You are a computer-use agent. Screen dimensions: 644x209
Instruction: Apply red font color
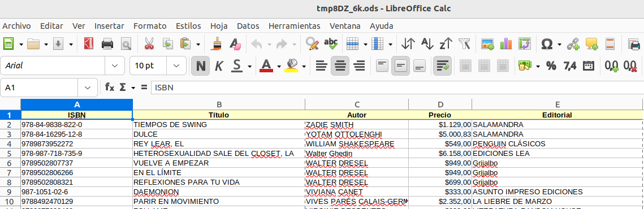point(266,66)
